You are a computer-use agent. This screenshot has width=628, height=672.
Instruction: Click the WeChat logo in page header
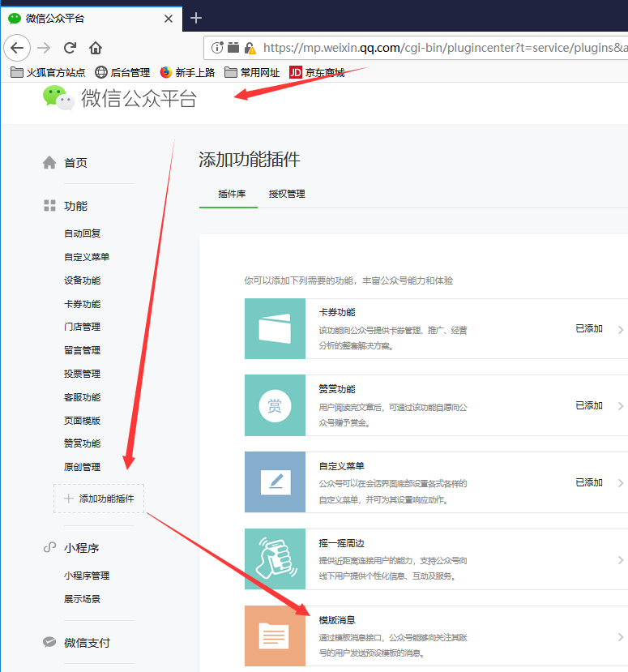click(58, 98)
